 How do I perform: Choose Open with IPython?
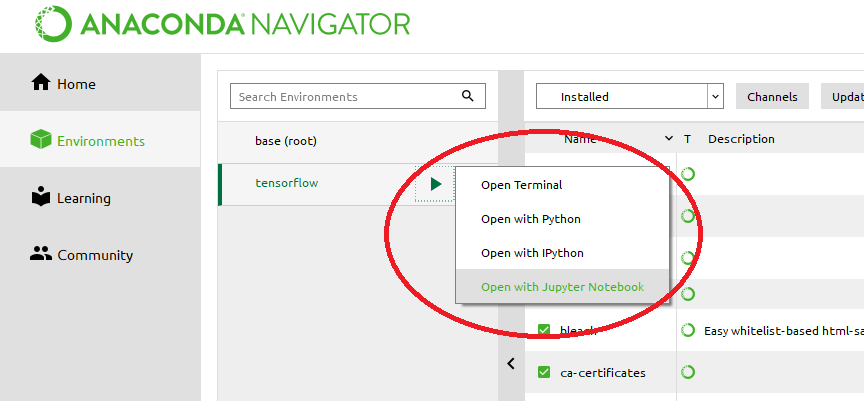(x=563, y=253)
